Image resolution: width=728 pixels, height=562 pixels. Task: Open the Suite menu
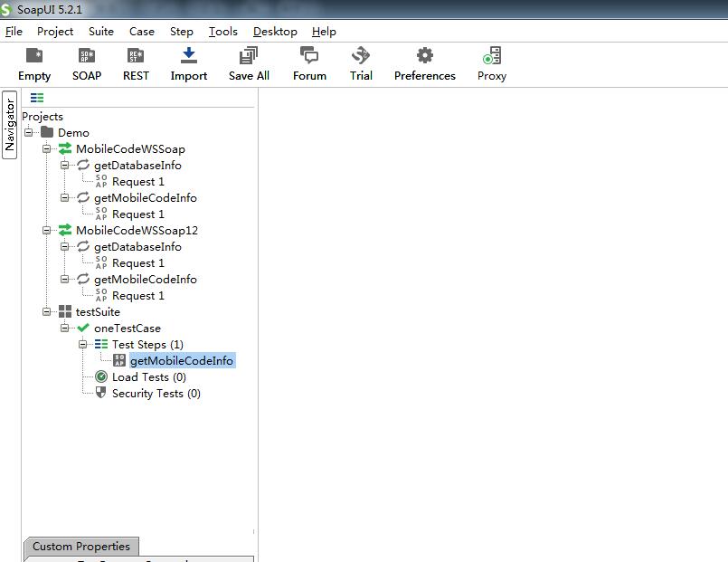(101, 32)
